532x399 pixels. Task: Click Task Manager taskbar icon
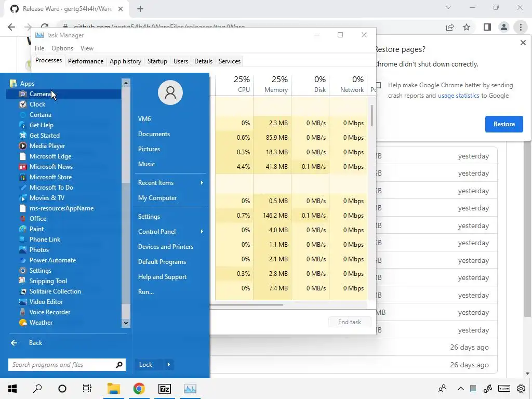[x=190, y=389]
